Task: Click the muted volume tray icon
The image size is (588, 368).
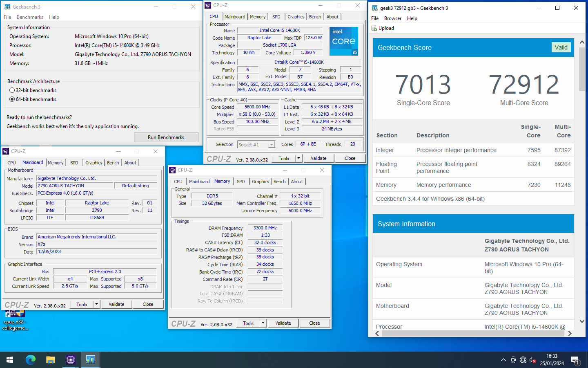Action: pyautogui.click(x=533, y=360)
